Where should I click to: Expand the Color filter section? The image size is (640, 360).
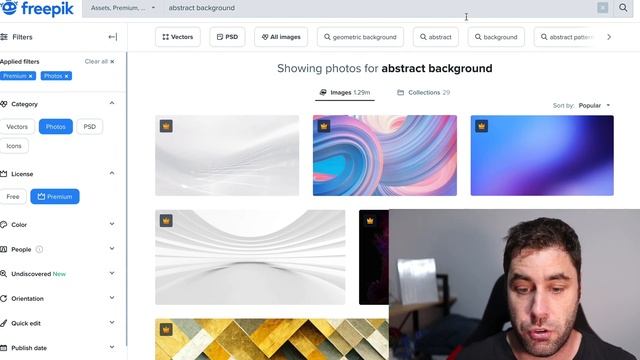pos(112,224)
